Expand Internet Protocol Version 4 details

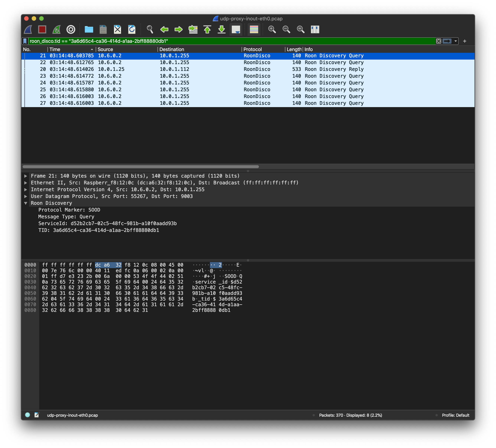26,190
